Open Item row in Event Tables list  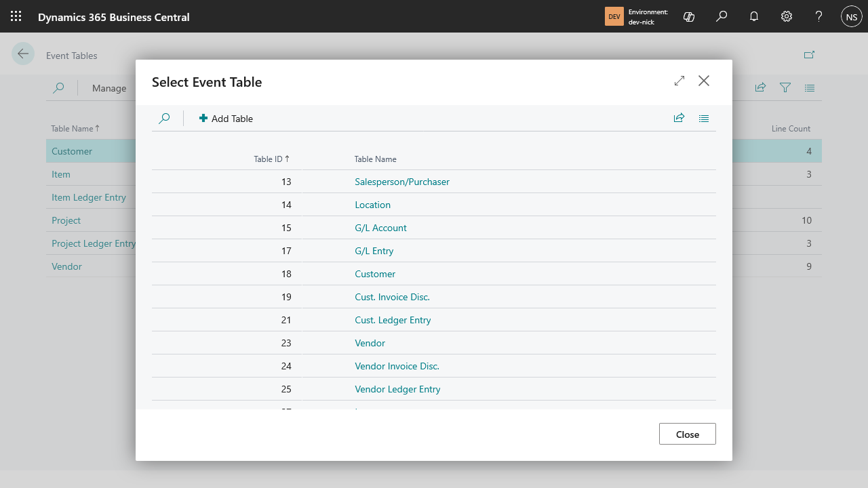[61, 174]
